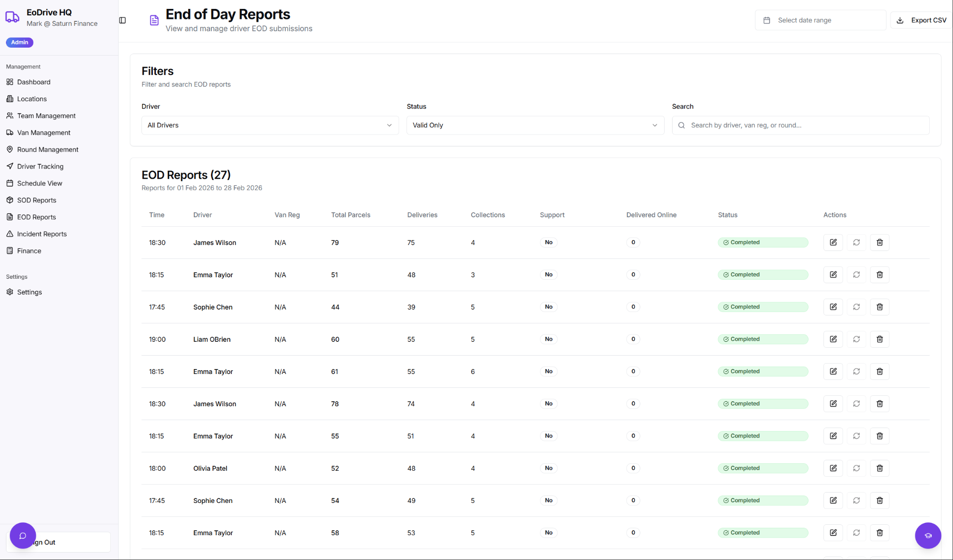
Task: Click the Sign Out button
Action: pyautogui.click(x=59, y=543)
